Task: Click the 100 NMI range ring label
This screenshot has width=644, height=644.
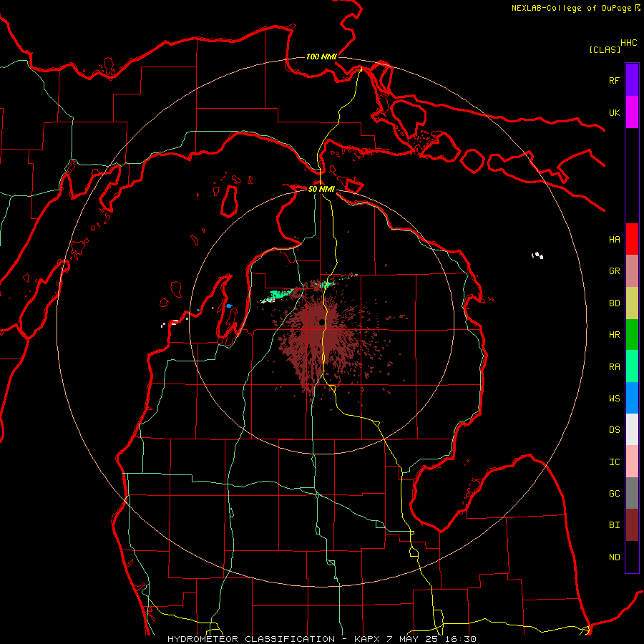Action: [321, 57]
